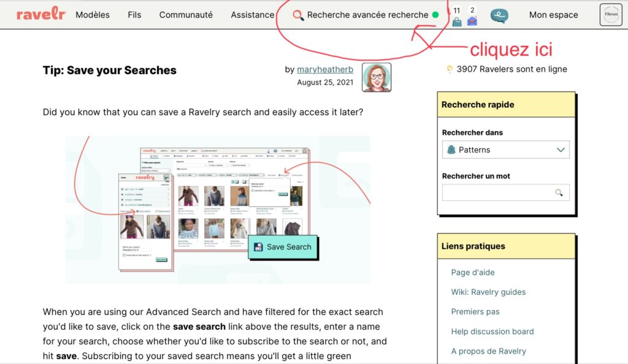
Task: Open maryheatherb author profile link
Action: (x=325, y=69)
